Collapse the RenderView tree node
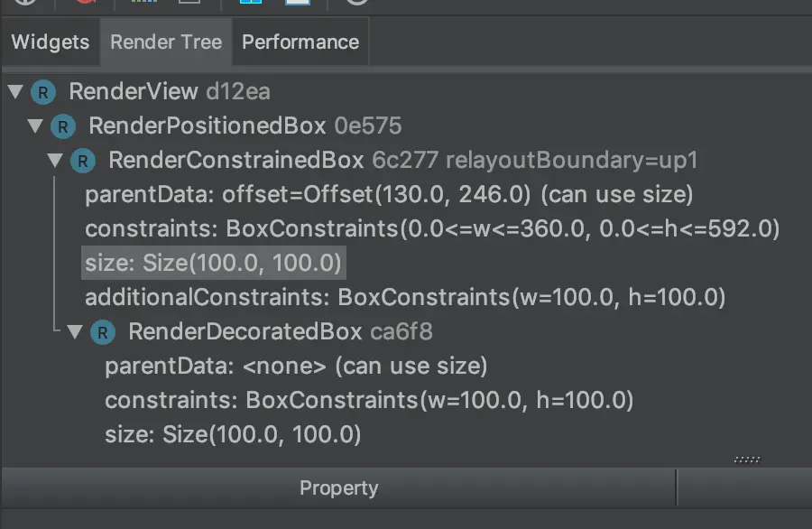Viewport: 812px width, 529px height. click(x=14, y=91)
